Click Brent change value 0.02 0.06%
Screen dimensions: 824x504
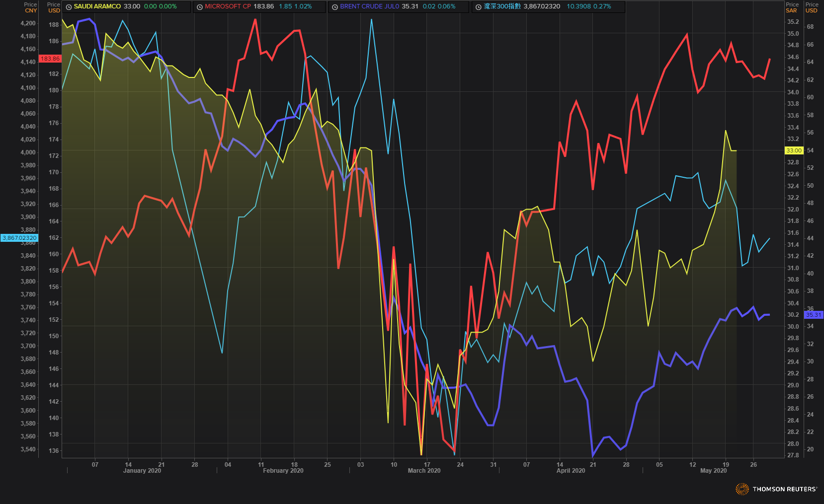coord(439,6)
